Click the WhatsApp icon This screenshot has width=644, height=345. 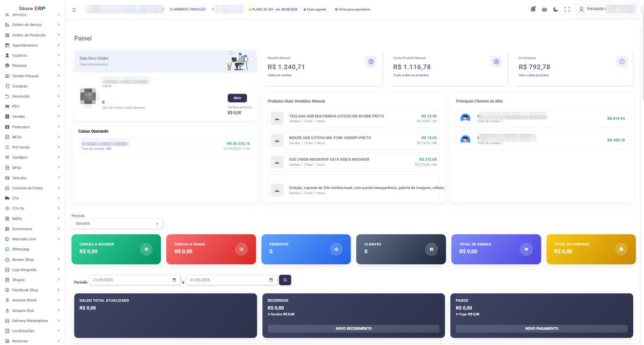tap(7, 249)
